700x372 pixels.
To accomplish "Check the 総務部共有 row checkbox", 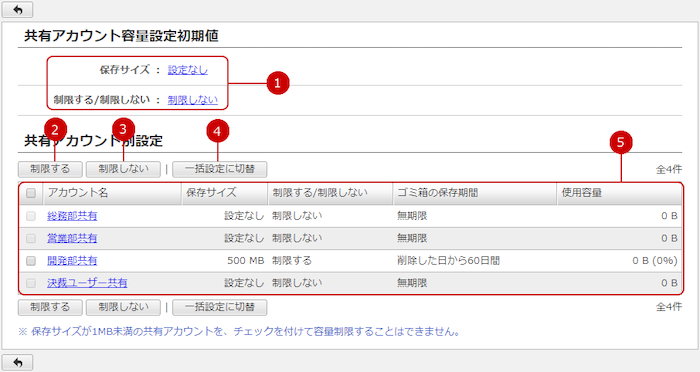I will tap(31, 216).
